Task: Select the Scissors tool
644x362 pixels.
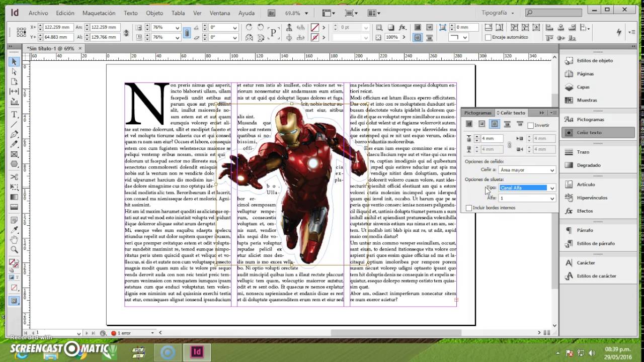Action: (x=14, y=177)
